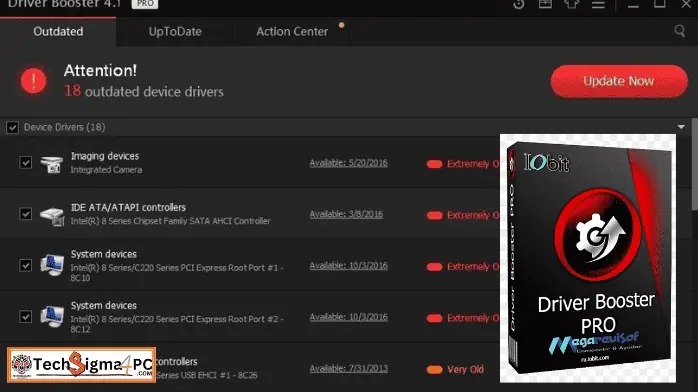Click the Update Now button
The image size is (698, 392).
(x=619, y=81)
